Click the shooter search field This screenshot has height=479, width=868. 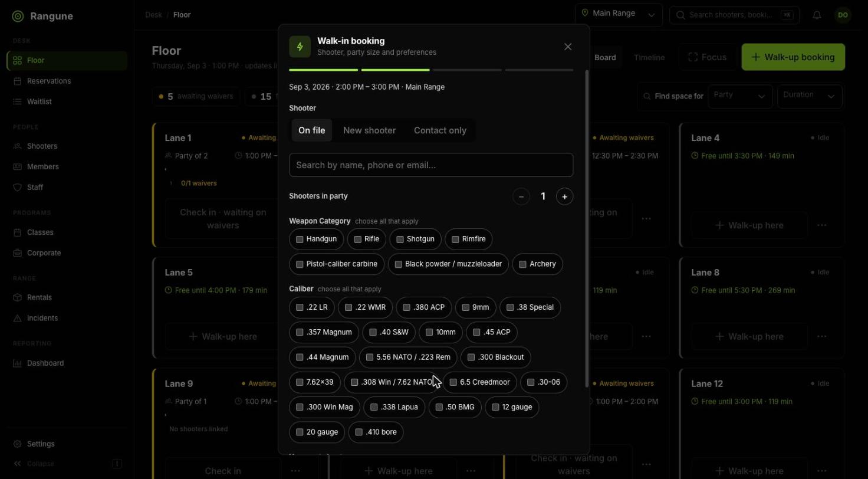pyautogui.click(x=431, y=165)
